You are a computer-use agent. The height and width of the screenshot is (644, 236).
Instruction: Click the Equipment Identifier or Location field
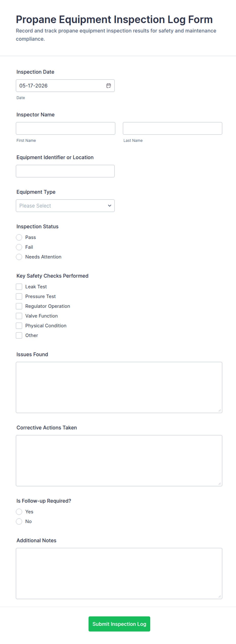[x=65, y=171]
